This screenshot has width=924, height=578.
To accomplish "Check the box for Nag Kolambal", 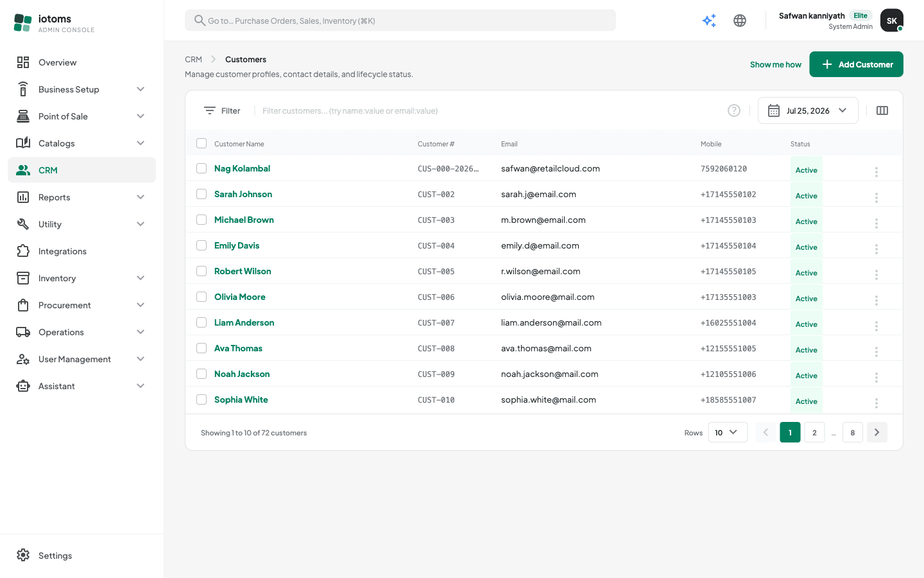I will pos(201,168).
